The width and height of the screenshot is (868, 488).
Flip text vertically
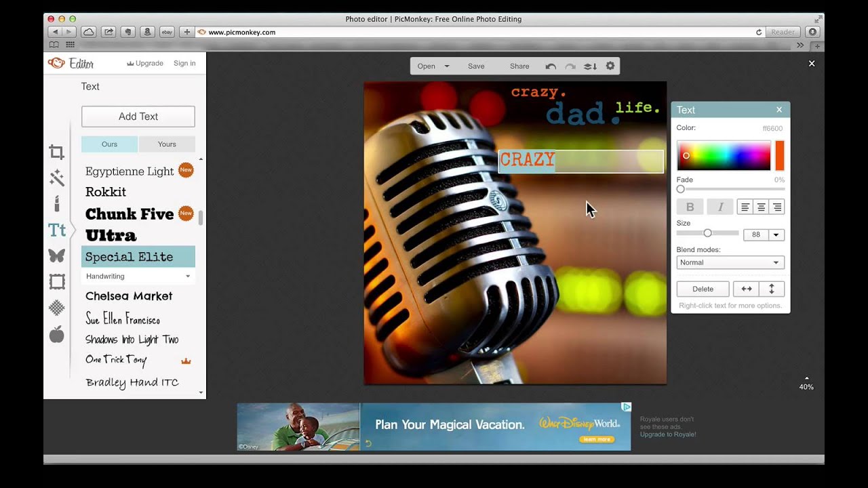(772, 289)
